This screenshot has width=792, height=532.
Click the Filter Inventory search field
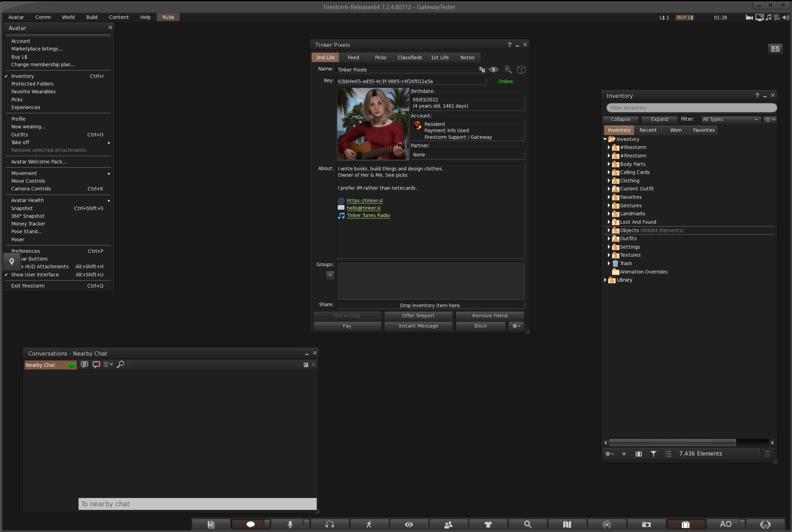coord(691,108)
